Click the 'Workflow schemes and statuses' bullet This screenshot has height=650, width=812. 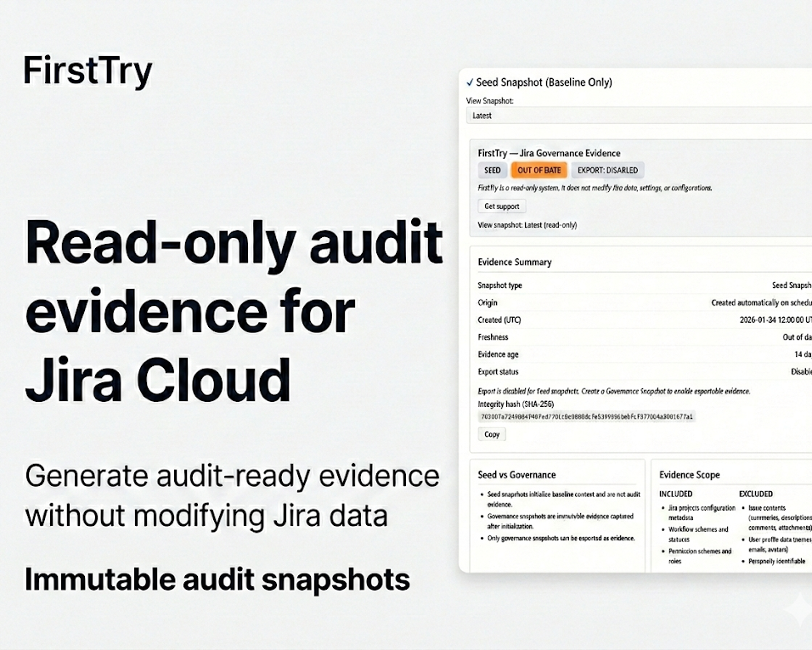[698, 534]
